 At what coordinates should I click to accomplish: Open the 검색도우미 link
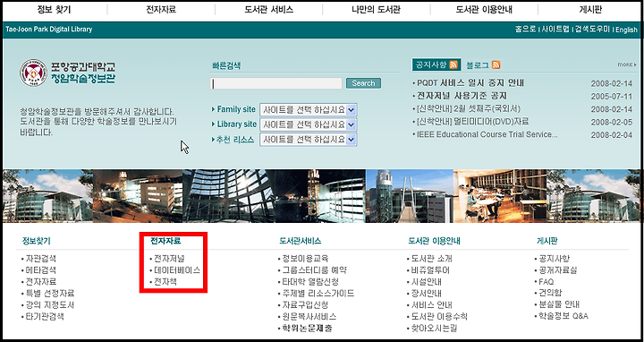(x=592, y=30)
